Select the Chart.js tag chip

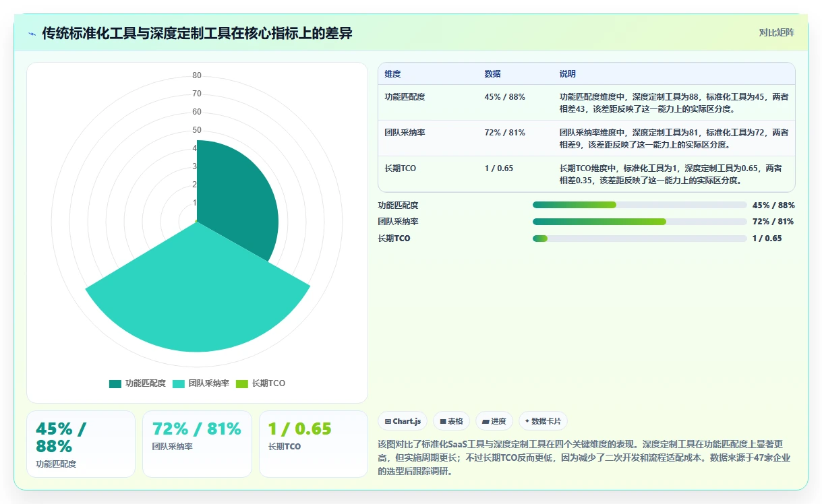click(x=403, y=421)
